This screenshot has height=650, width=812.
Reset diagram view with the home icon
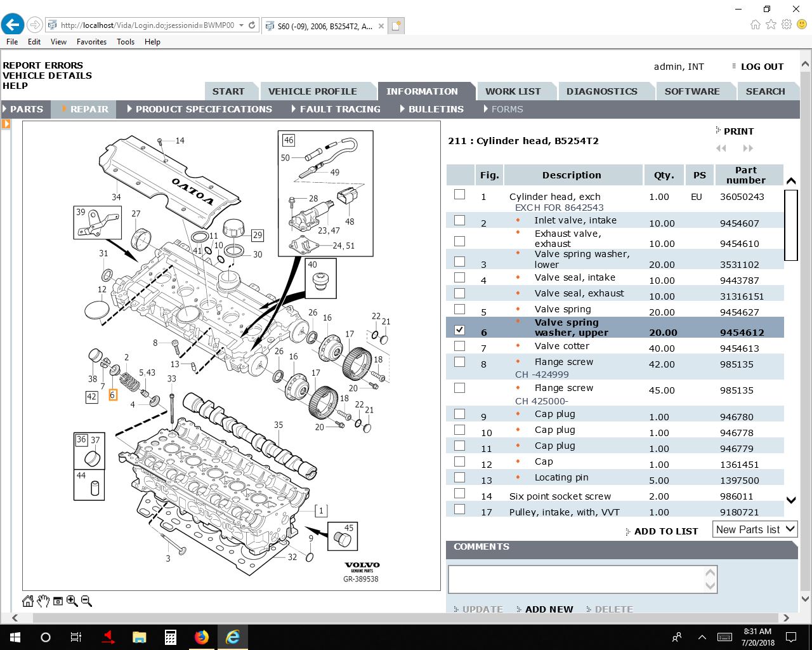(x=28, y=601)
